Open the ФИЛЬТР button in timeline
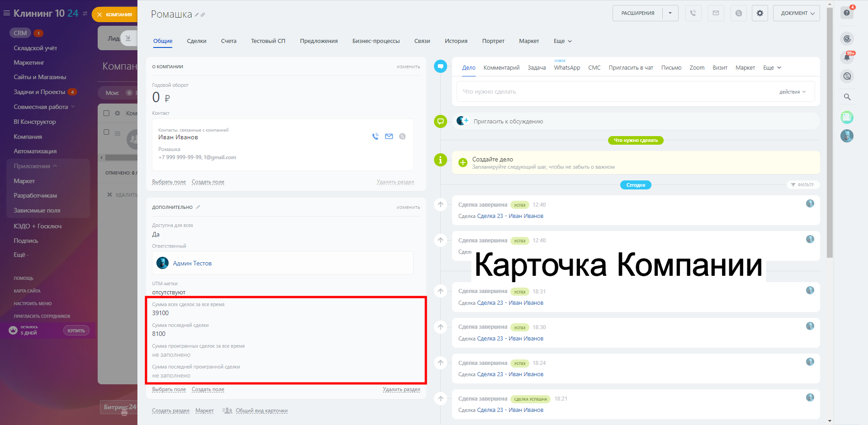 (803, 184)
